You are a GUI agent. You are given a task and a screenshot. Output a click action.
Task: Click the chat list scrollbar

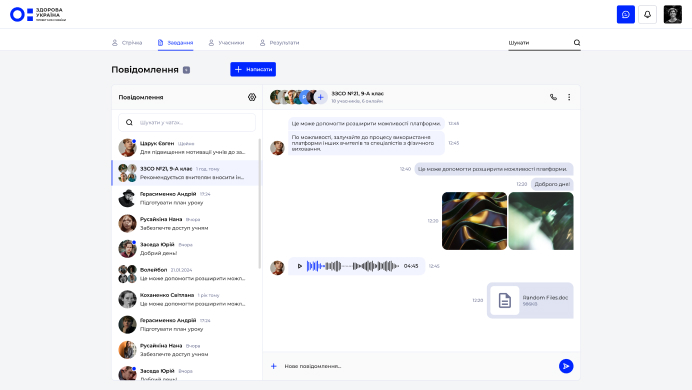(x=260, y=203)
